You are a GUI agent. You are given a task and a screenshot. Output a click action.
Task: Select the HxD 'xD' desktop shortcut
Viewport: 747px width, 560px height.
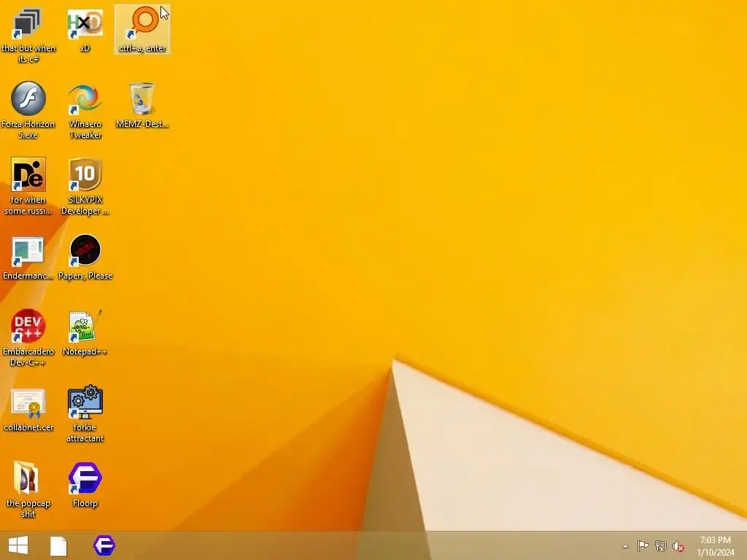point(85,31)
